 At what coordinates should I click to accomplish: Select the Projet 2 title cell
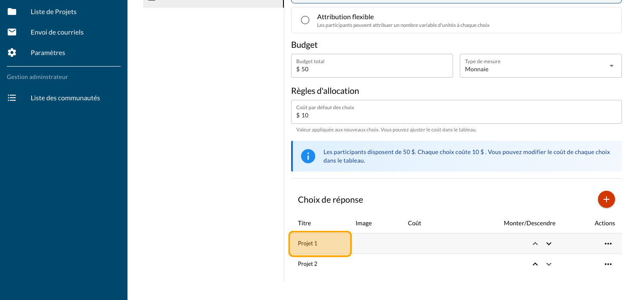click(308, 264)
